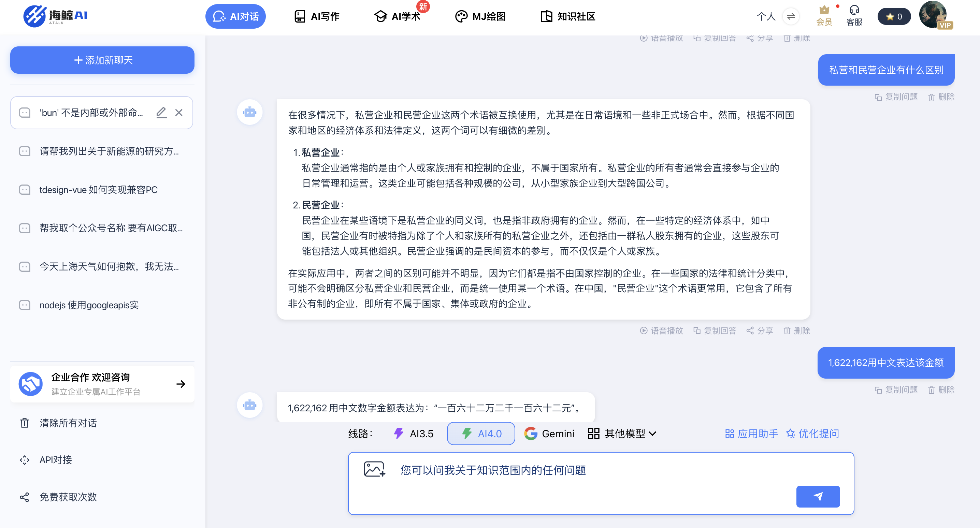Click the bot avatar beside first answer

point(249,113)
